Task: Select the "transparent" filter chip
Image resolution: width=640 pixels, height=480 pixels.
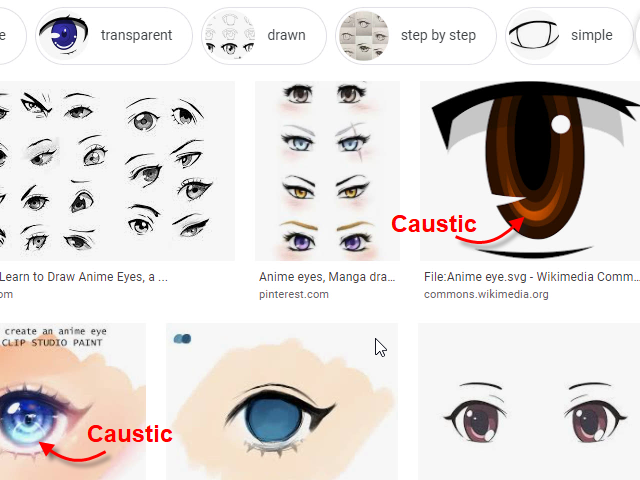Action: (x=114, y=36)
